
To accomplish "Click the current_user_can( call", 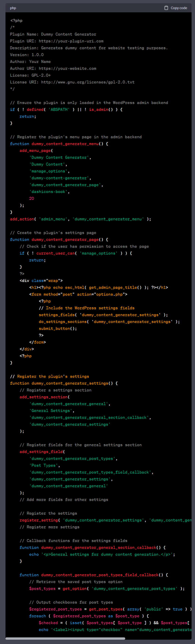I will point(56,253).
